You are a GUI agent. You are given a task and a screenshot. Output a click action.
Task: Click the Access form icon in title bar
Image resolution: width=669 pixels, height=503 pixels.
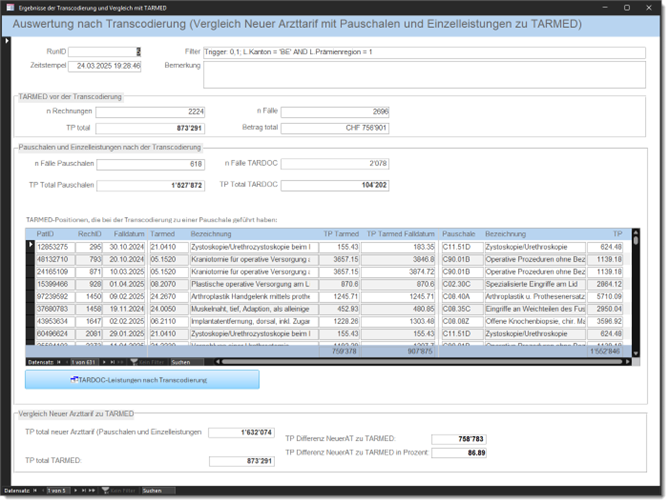[10, 8]
